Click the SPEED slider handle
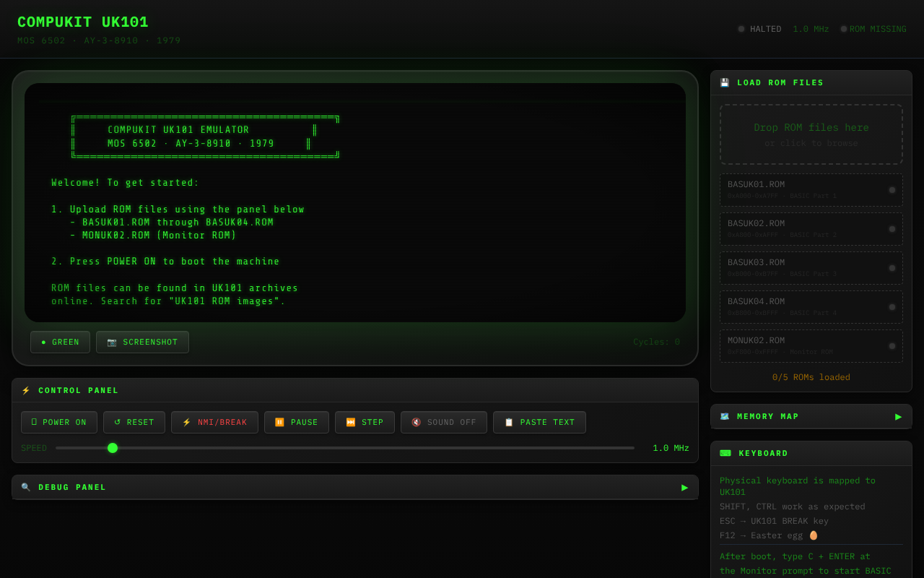This screenshot has width=924, height=578. tap(113, 448)
